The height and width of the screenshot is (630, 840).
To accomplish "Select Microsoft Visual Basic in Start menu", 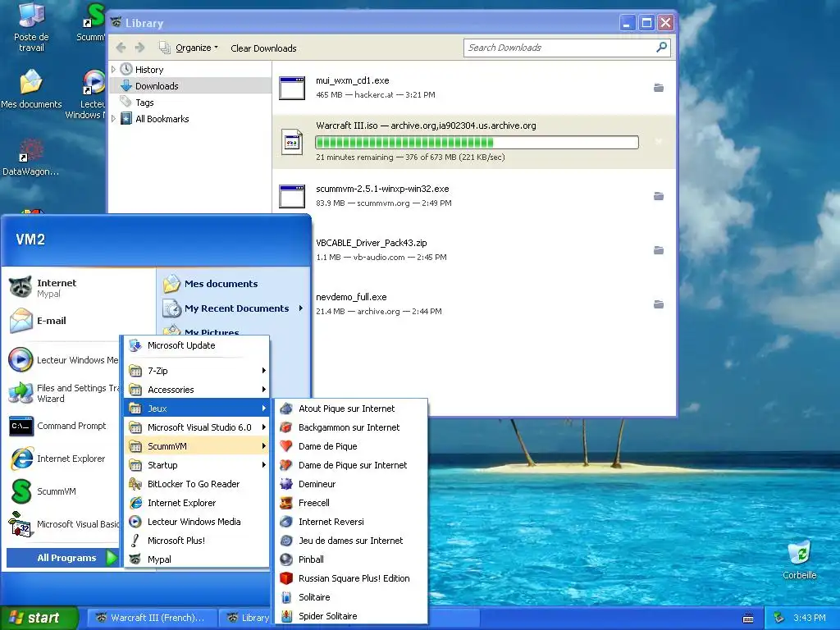I will pos(63,524).
